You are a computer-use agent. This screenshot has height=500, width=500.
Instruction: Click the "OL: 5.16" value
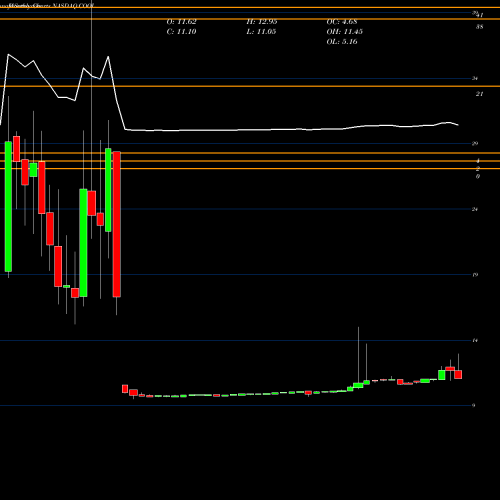click(342, 42)
